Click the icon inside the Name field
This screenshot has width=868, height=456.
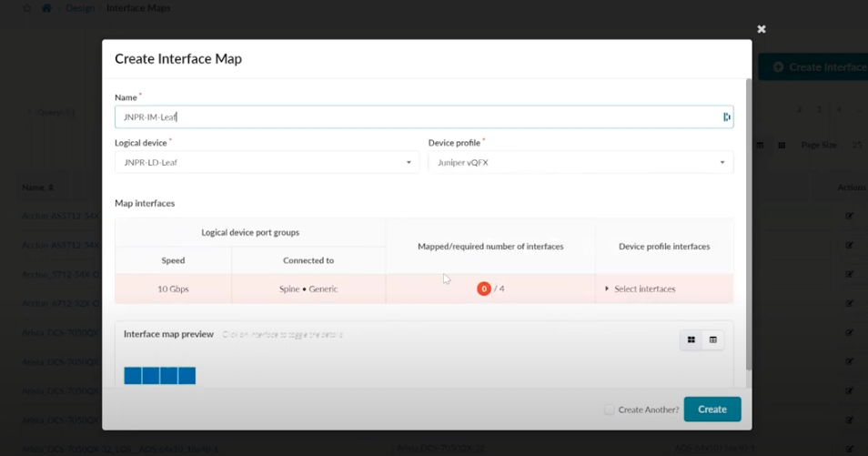726,117
